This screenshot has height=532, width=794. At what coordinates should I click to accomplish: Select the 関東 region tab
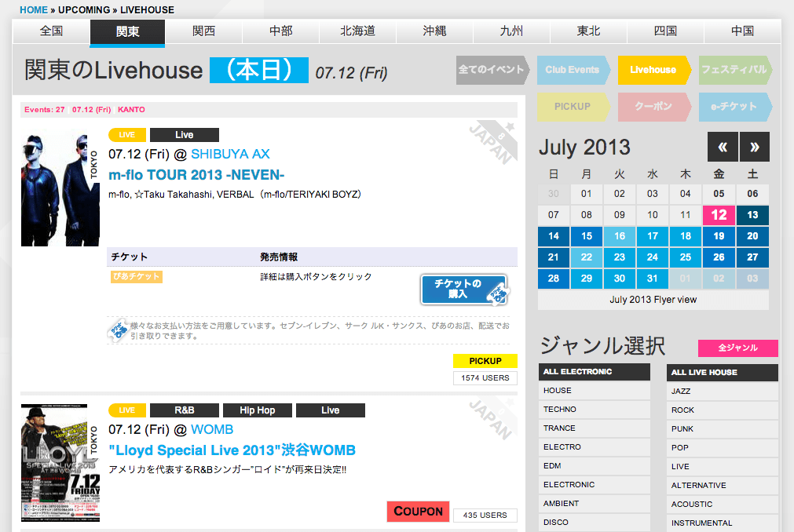pos(127,32)
